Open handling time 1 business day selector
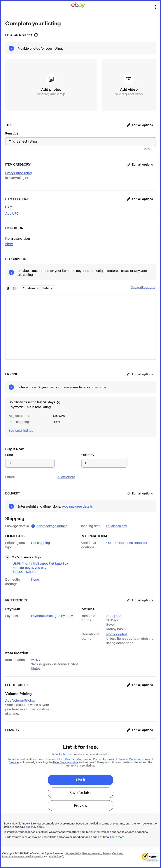The height and width of the screenshot is (868, 161). [116, 526]
